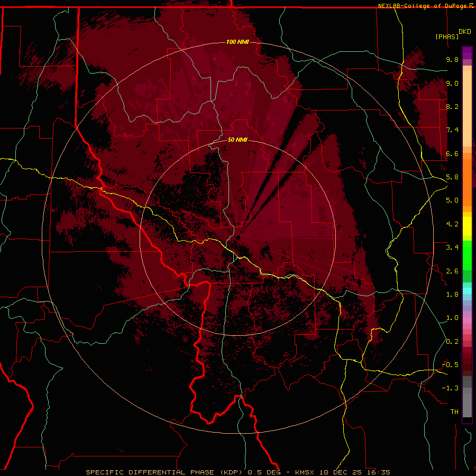This screenshot has width=476, height=476.
Task: Click the 0.2 scale value
Action: 452,342
